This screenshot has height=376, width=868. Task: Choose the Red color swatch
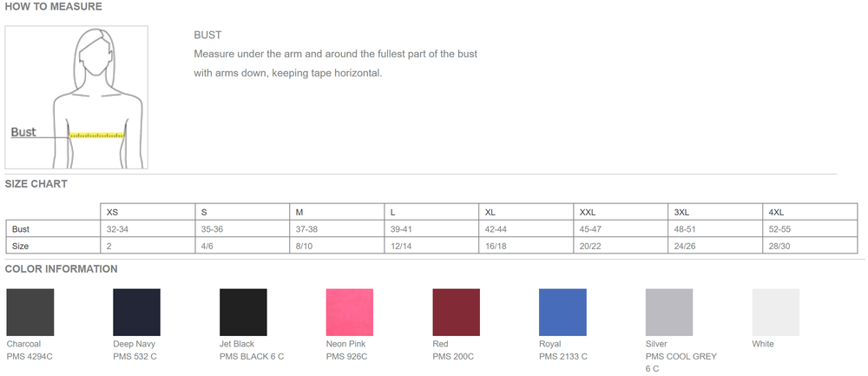pos(457,312)
